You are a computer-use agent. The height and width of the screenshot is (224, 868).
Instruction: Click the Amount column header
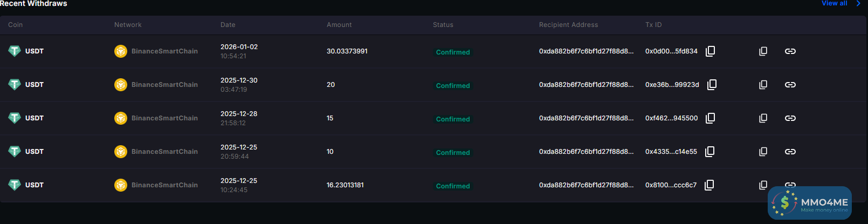(x=339, y=25)
